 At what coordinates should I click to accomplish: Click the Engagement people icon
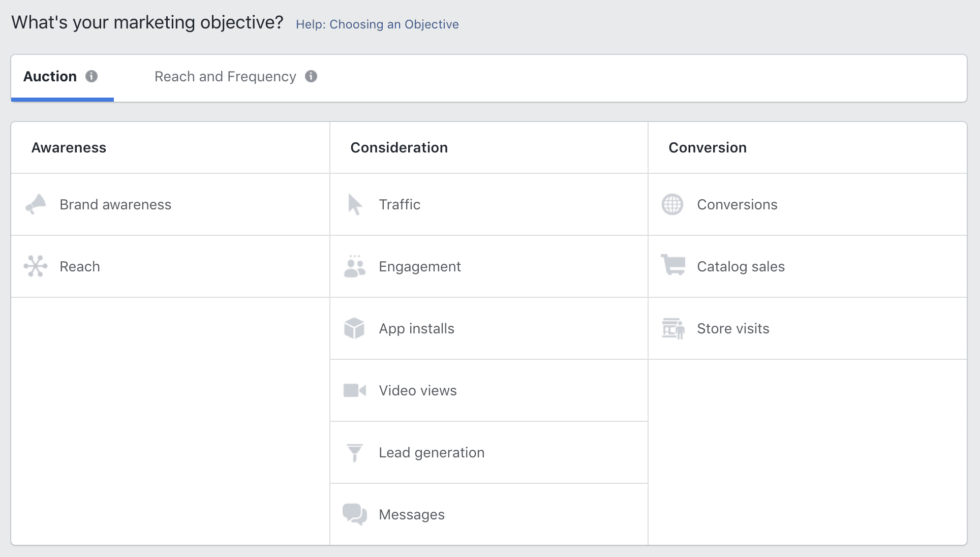tap(354, 266)
